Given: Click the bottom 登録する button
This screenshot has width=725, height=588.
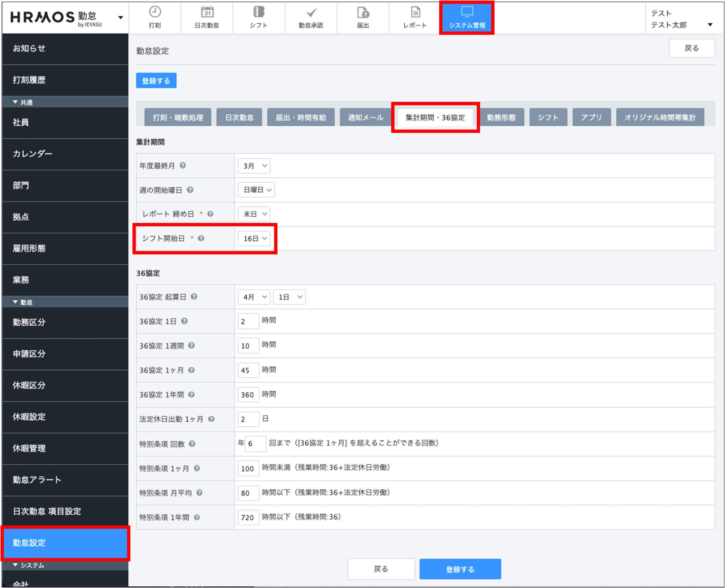Looking at the screenshot, I should (x=460, y=569).
